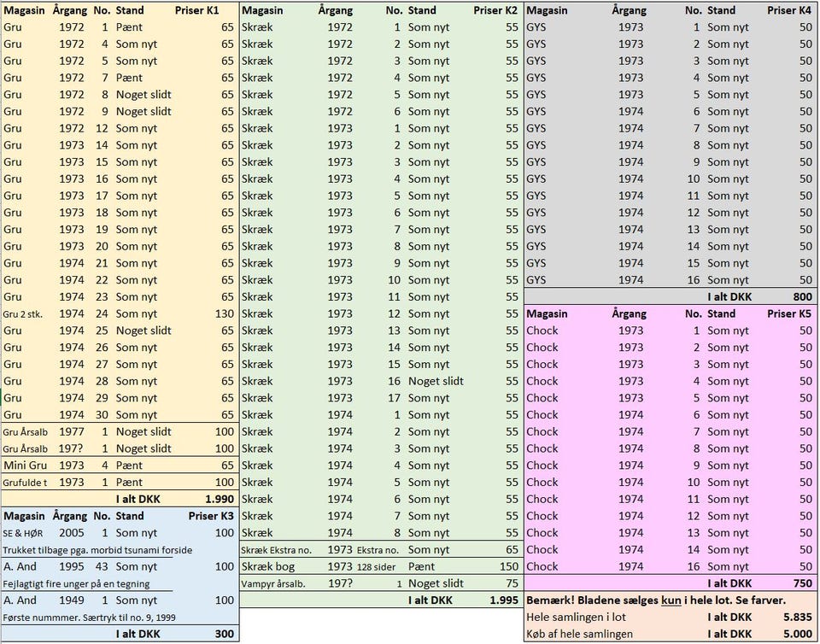Select the 'Stand' header in the grey GYS table
The image size is (820, 644).
click(721, 10)
